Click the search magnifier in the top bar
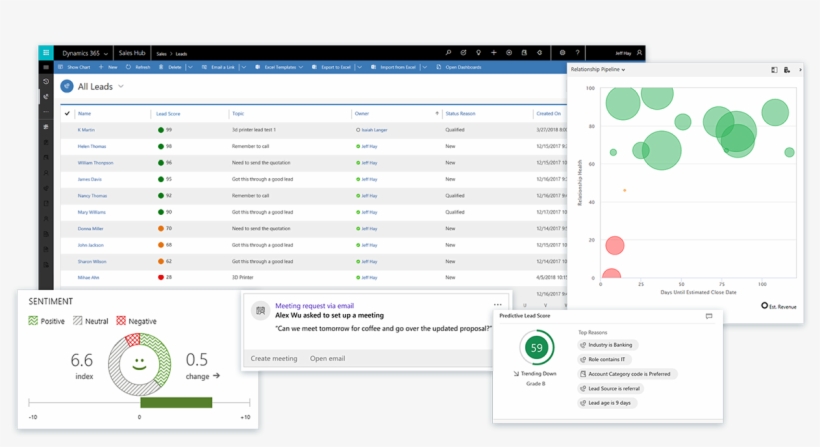Screen dimensions: 820x447 (x=448, y=53)
